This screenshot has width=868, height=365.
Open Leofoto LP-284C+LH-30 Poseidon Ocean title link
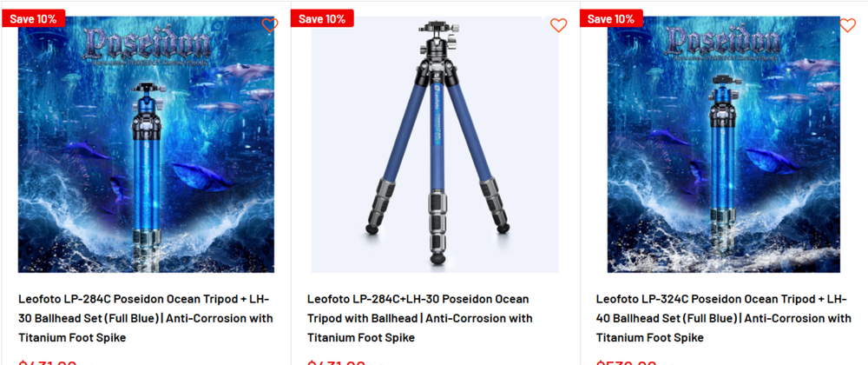[419, 318]
